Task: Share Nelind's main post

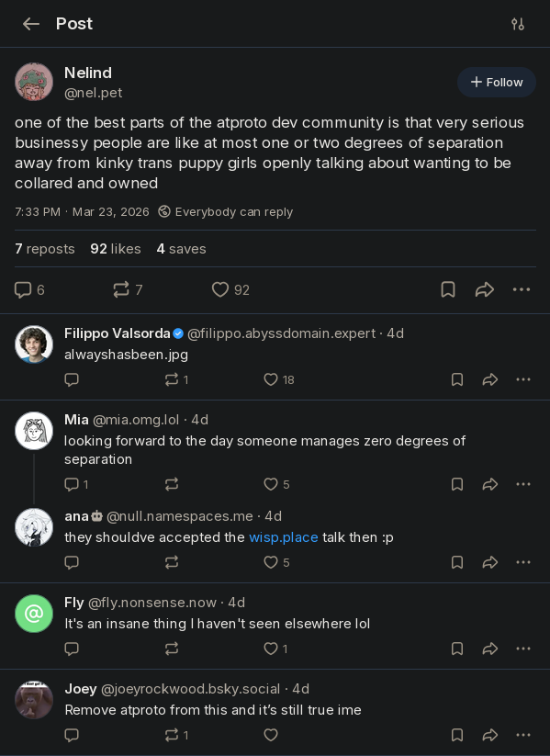Action: click(485, 289)
